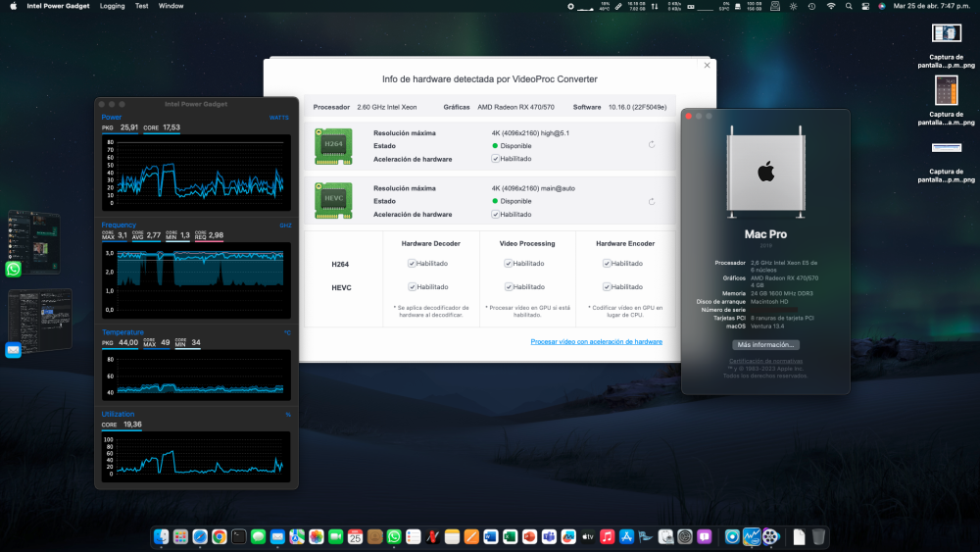Launch Microsoft Excel from the dock

[510, 536]
